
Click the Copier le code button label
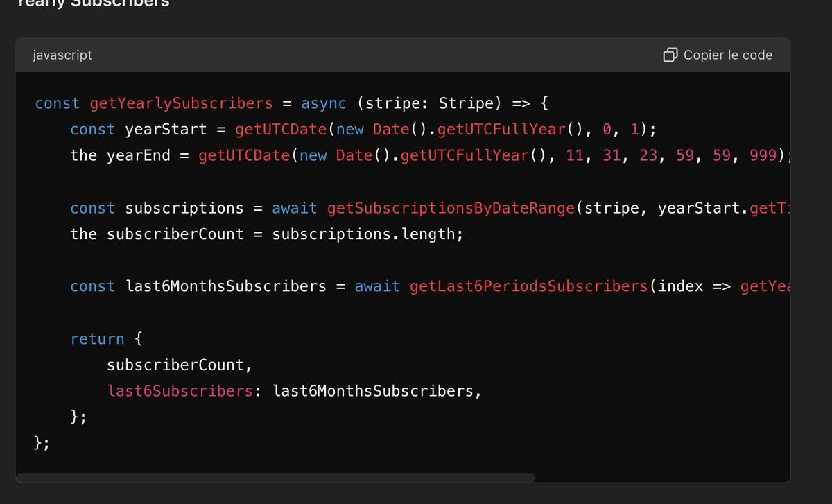(728, 55)
